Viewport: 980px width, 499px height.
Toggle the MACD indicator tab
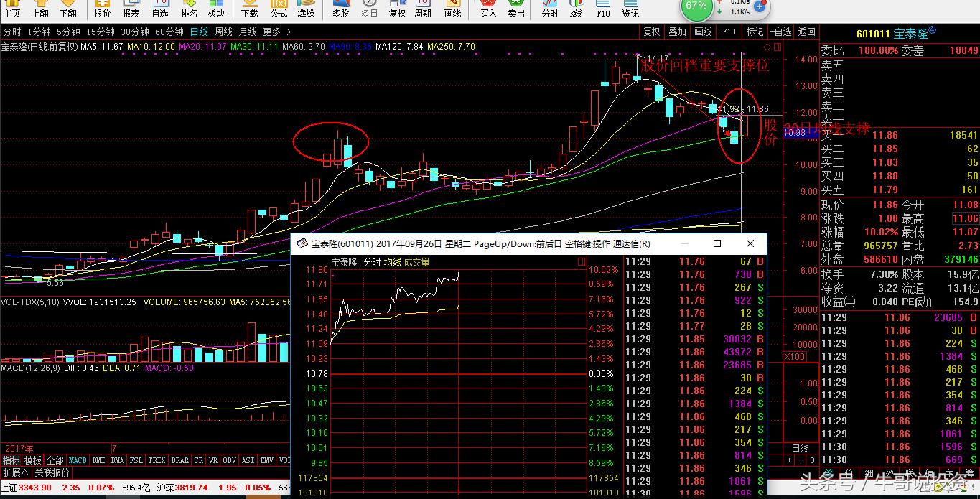pos(78,460)
